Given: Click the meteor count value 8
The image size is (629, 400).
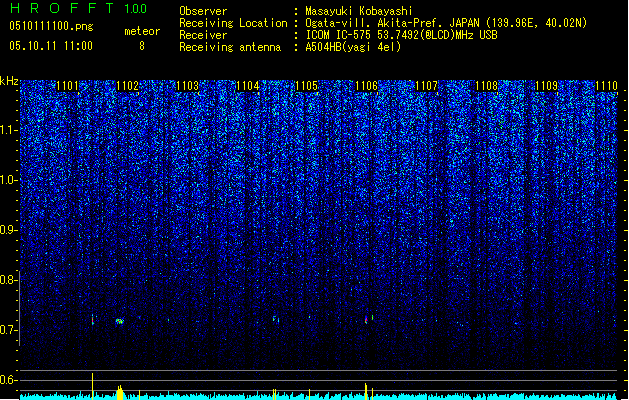Looking at the screenshot, I should click(142, 46).
